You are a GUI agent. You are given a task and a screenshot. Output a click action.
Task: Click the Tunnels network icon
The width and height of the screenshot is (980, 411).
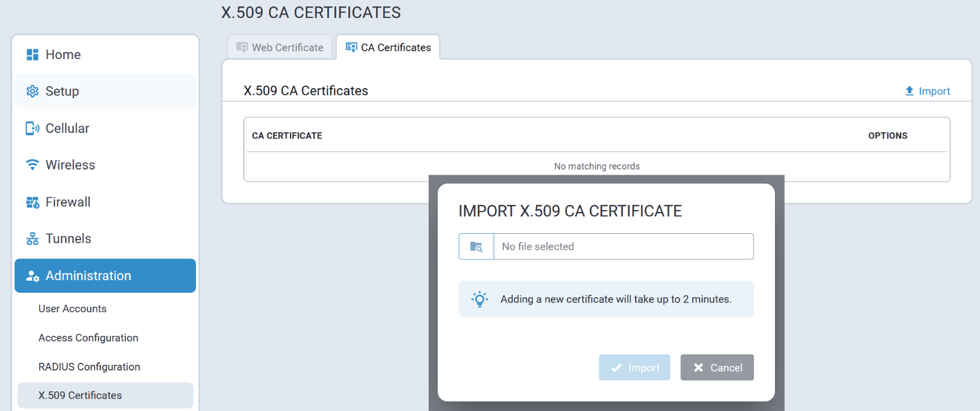point(32,239)
